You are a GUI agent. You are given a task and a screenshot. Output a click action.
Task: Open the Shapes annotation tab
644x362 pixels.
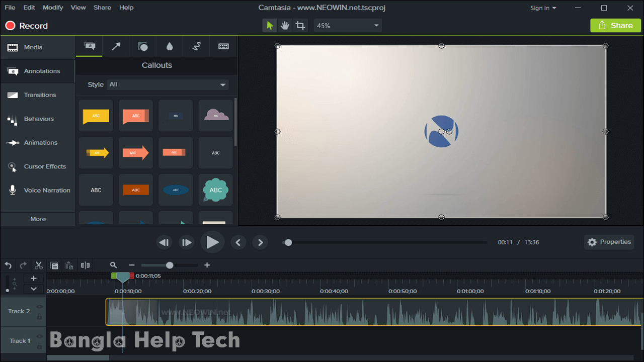pyautogui.click(x=143, y=46)
